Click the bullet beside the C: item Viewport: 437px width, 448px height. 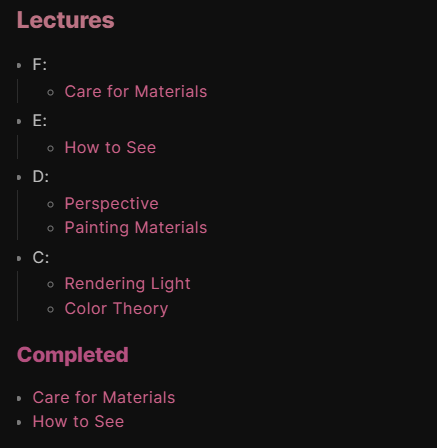(19, 258)
